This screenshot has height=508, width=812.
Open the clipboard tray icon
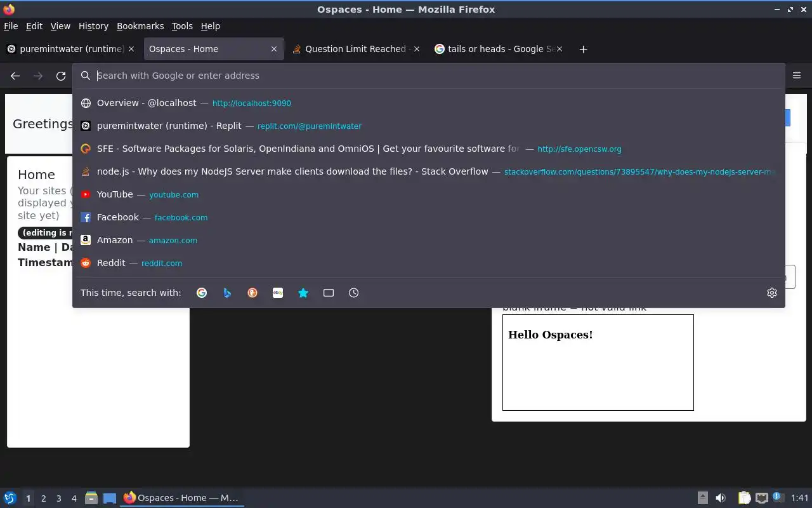coord(744,498)
